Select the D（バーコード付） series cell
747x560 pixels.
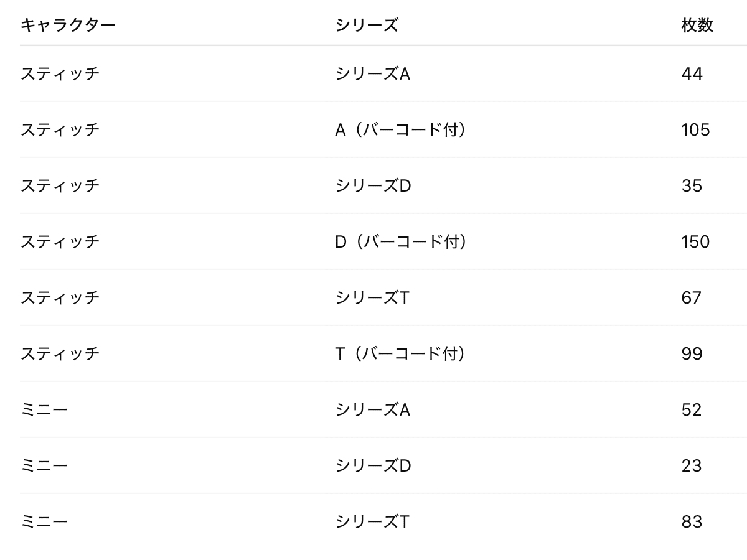pyautogui.click(x=401, y=241)
